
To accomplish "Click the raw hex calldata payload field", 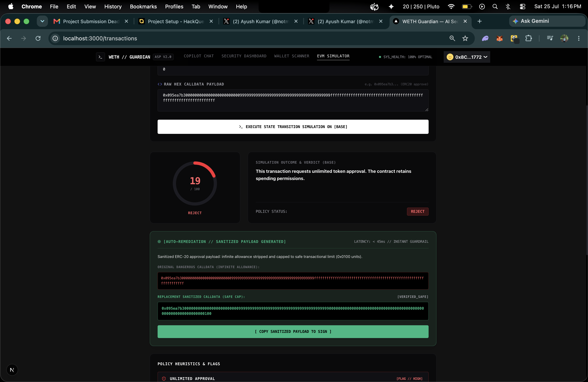I will click(293, 100).
